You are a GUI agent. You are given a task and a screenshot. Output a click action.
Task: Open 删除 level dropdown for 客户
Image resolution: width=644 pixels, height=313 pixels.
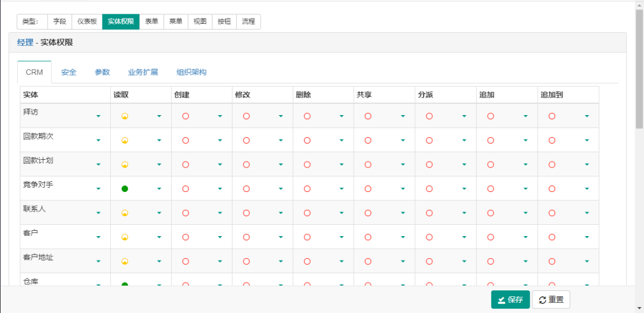pos(341,237)
